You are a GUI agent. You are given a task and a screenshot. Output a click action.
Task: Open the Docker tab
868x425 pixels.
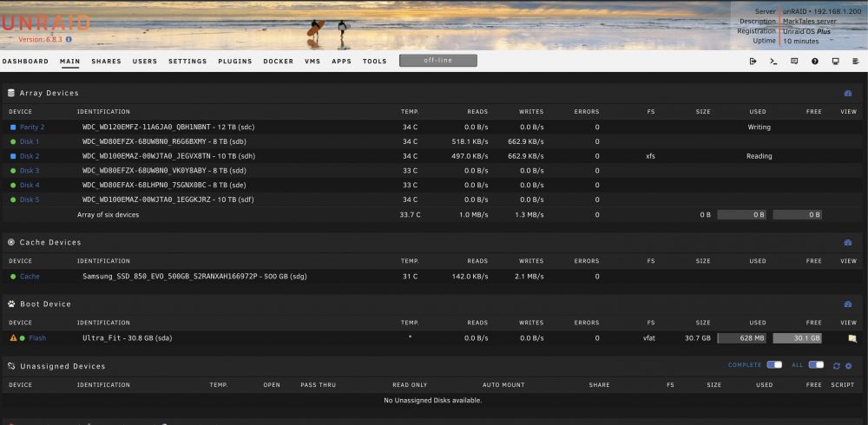[279, 62]
